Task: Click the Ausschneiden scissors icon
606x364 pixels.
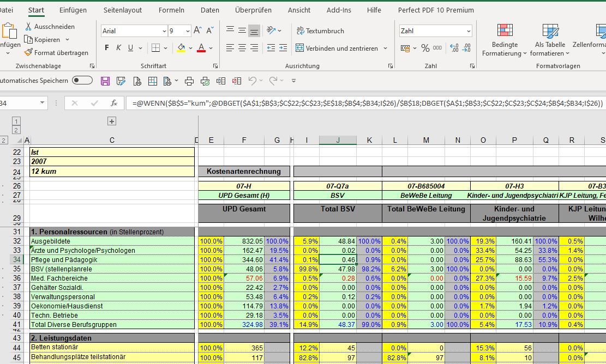Action: pyautogui.click(x=28, y=27)
